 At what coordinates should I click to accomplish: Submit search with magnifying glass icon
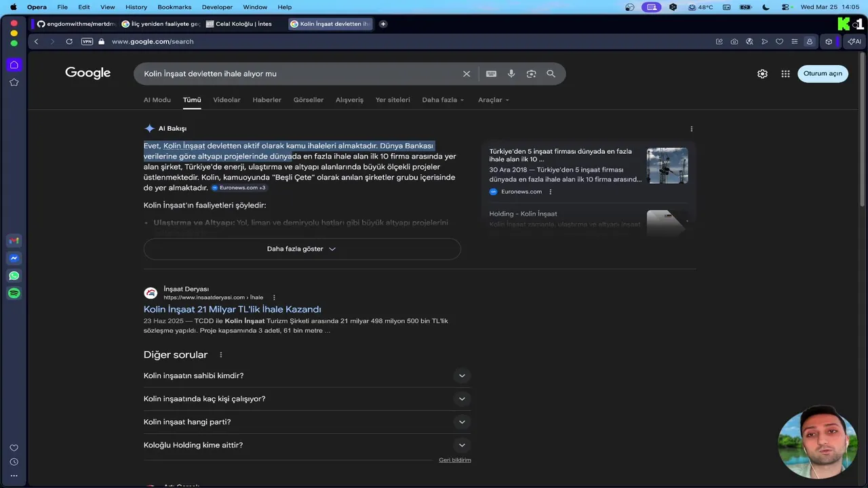click(x=551, y=74)
